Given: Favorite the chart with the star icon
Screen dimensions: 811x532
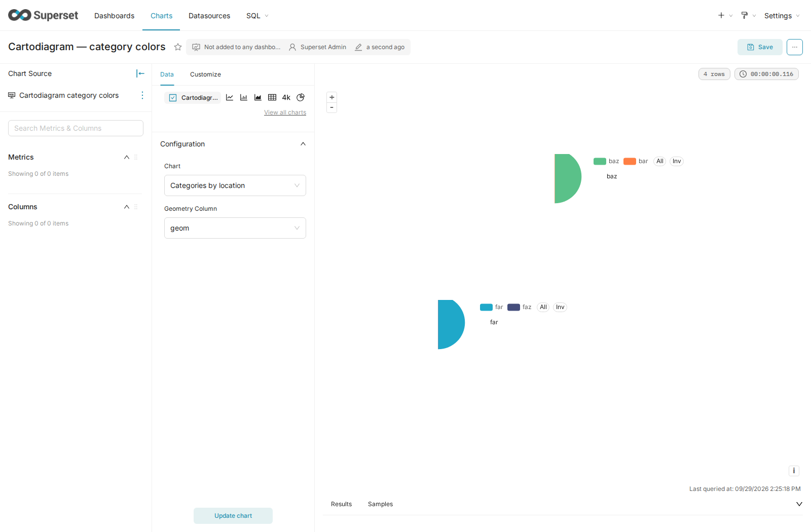Looking at the screenshot, I should (x=178, y=47).
